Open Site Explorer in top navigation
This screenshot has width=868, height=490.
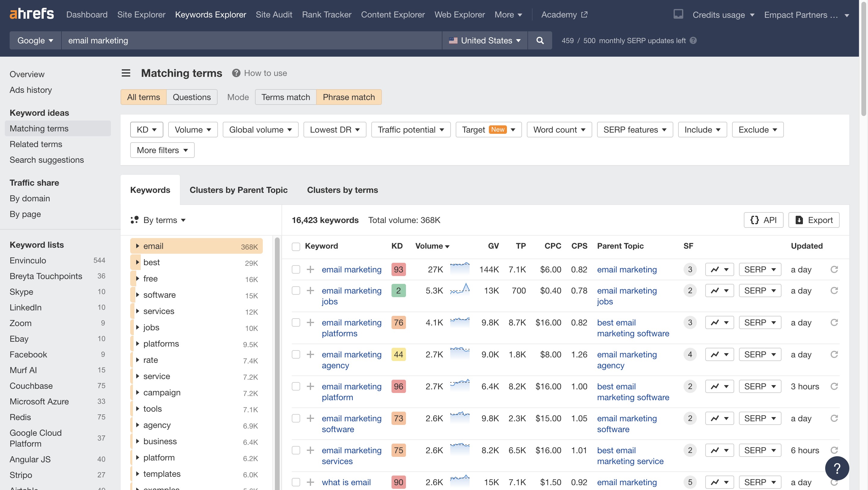click(x=141, y=14)
